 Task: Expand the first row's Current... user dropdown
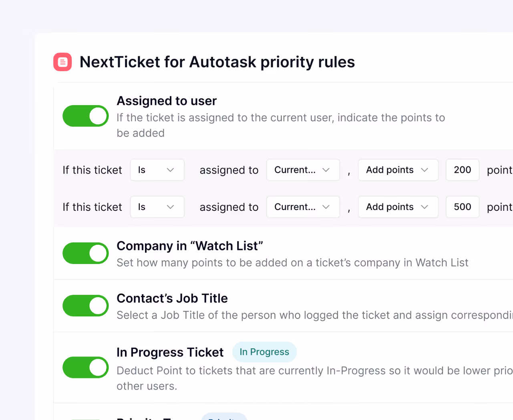[303, 170]
